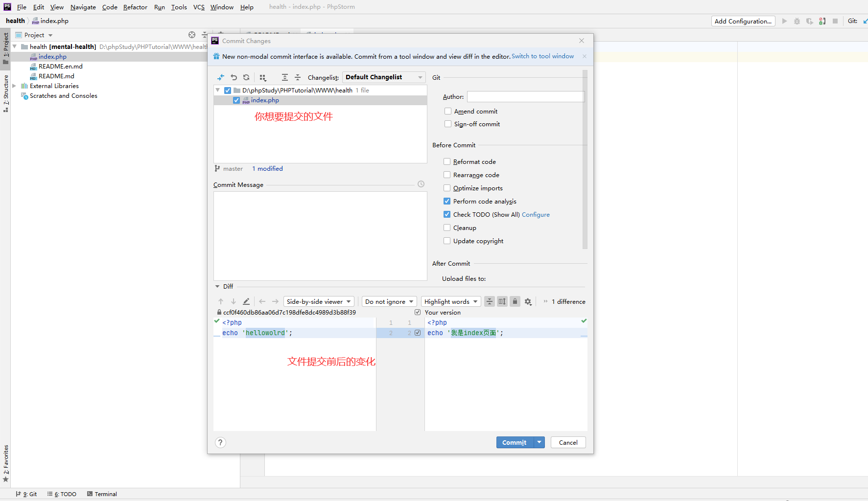The image size is (868, 501).
Task: Go to previous difference arrow
Action: (221, 301)
